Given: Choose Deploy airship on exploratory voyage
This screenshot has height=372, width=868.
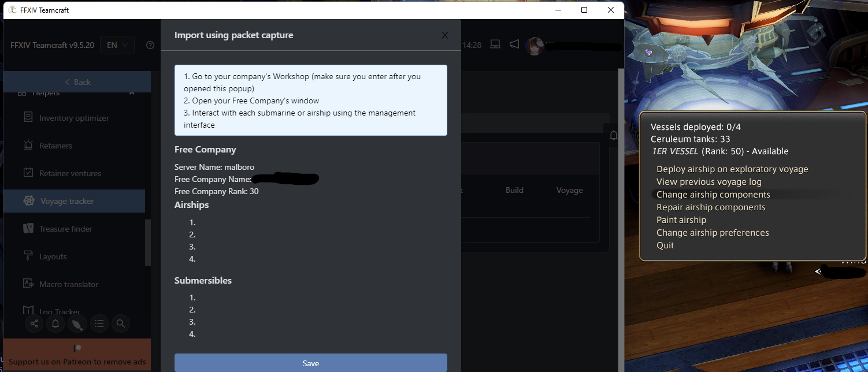Looking at the screenshot, I should tap(732, 169).
